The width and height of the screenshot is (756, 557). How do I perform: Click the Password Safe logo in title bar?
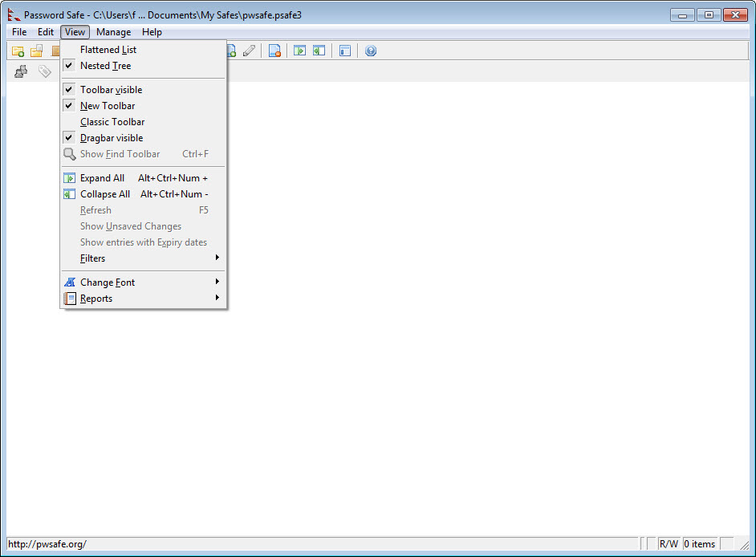[x=14, y=15]
